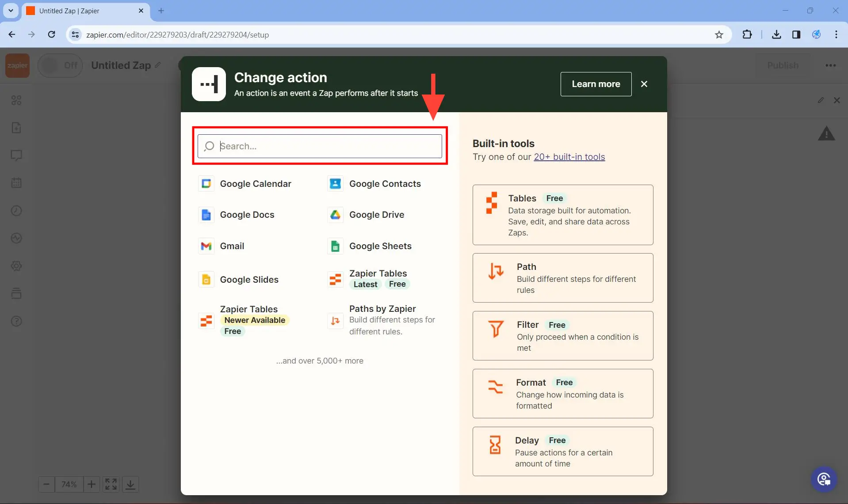Edit the Untitled Zap name pencil icon

[x=158, y=65]
